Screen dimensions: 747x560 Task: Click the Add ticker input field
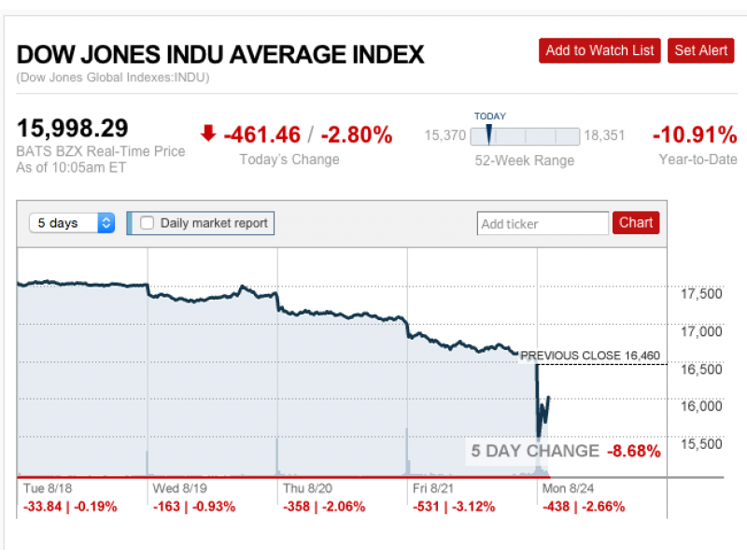point(543,223)
